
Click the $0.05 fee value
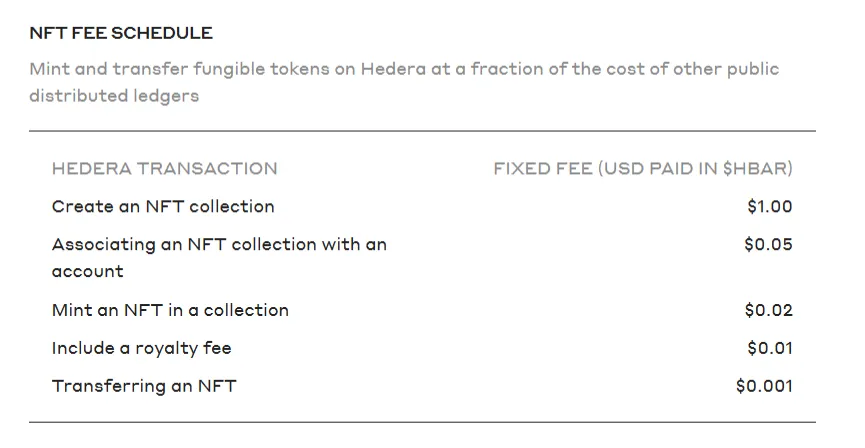click(768, 244)
